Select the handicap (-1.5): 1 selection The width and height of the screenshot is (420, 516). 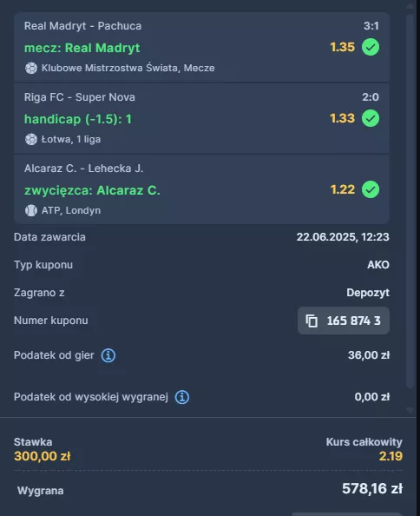coord(78,119)
